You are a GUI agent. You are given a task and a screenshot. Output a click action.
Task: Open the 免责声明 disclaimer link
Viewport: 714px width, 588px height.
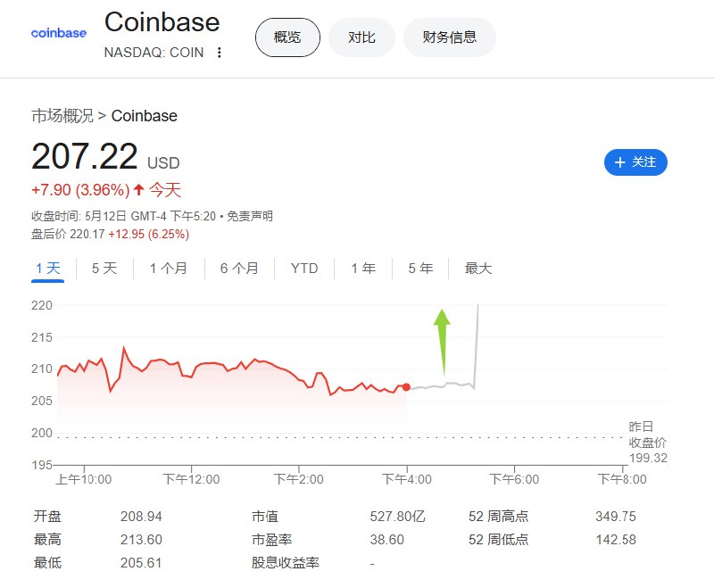(x=250, y=217)
